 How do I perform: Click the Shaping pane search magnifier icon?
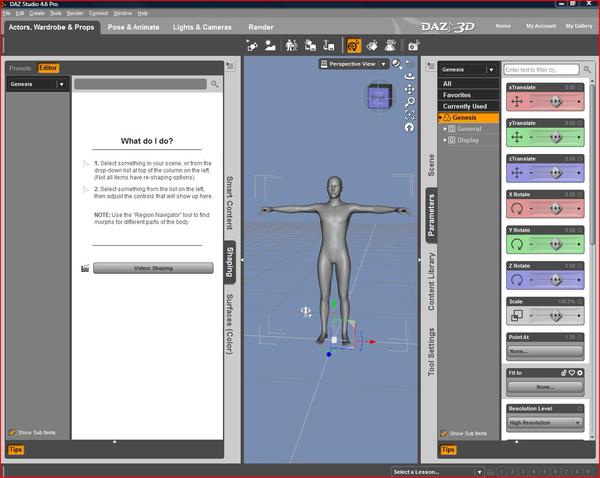pos(215,84)
